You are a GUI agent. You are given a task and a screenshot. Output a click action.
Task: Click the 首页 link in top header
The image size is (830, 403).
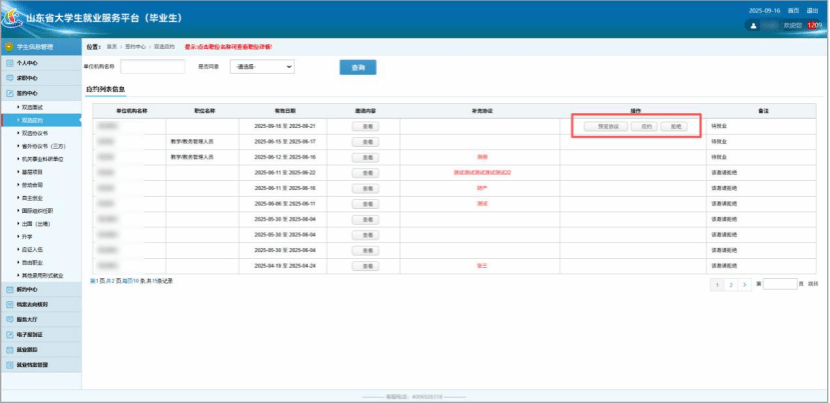point(793,9)
